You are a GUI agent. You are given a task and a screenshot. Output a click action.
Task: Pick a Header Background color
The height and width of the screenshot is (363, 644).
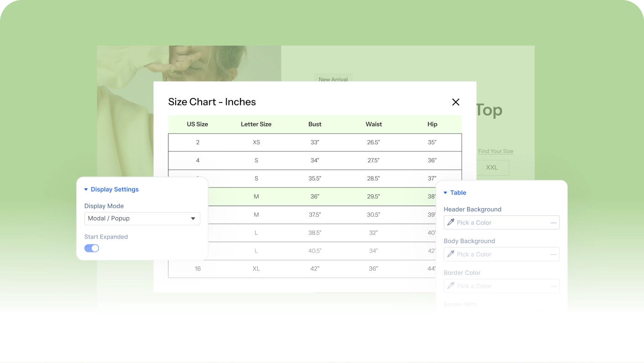(502, 223)
